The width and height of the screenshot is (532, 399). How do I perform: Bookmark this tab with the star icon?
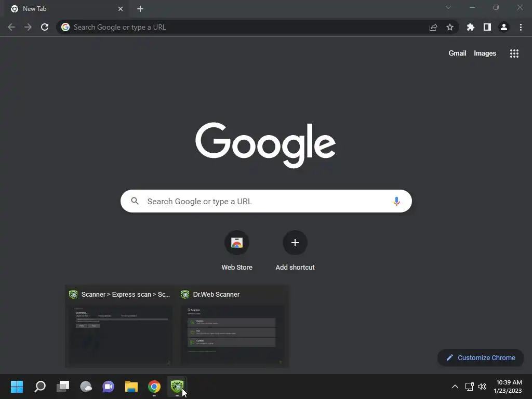click(x=450, y=27)
